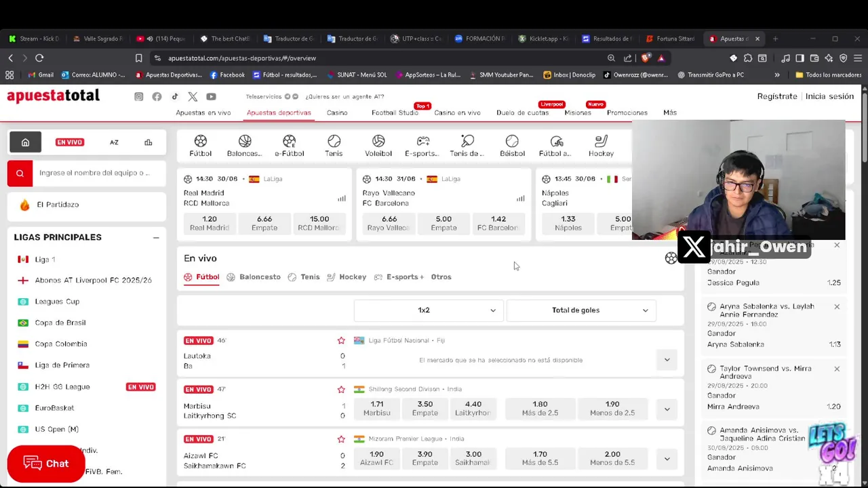
Task: Click the Facebook social icon in the header
Action: tap(157, 97)
